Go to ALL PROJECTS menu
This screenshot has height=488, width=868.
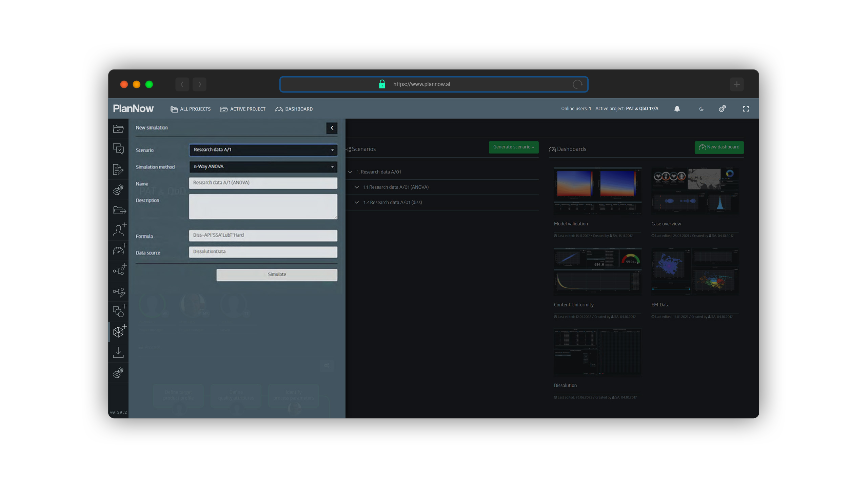click(191, 109)
